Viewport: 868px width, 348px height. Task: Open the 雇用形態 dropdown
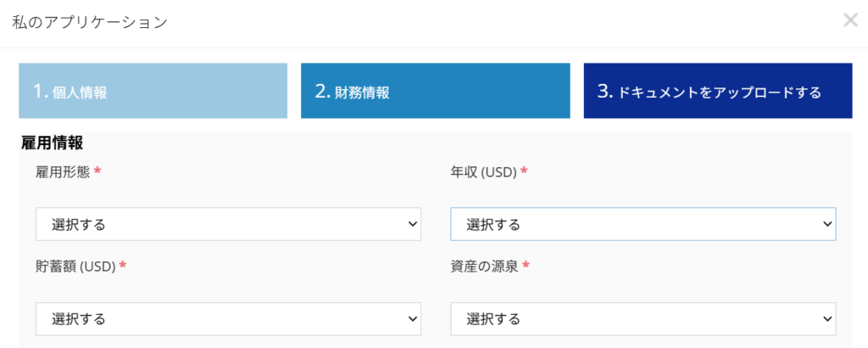coord(228,224)
